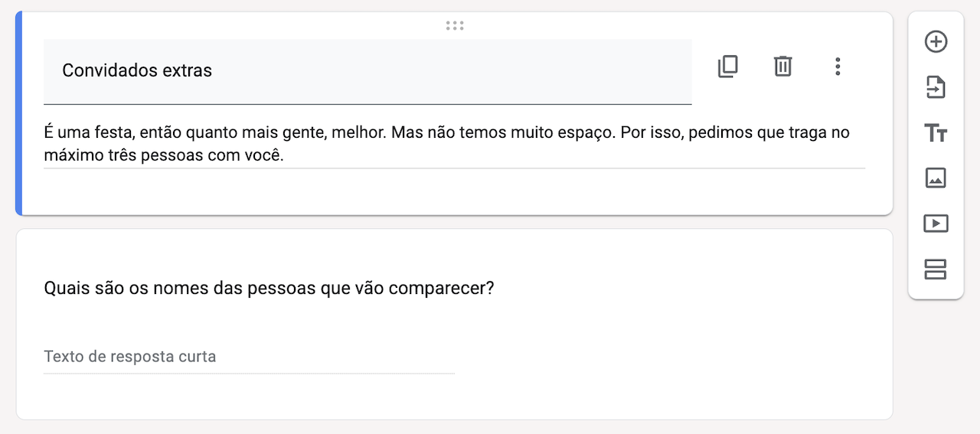Duplicate the Convidados extras block

727,67
